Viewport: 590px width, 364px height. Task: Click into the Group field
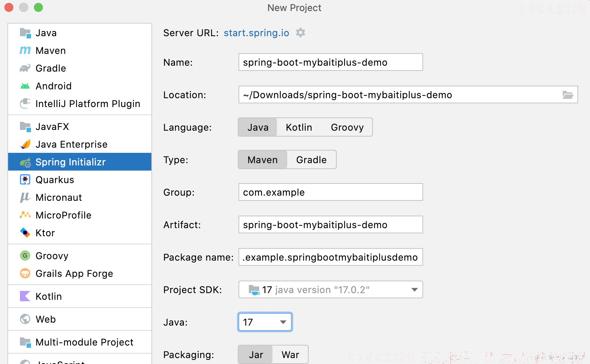pyautogui.click(x=330, y=192)
